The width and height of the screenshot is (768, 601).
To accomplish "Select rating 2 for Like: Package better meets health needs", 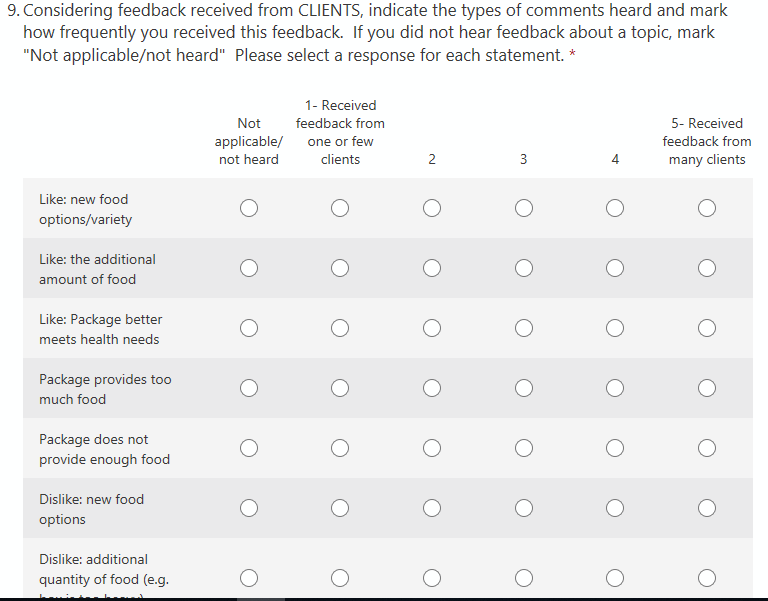I will pos(432,328).
